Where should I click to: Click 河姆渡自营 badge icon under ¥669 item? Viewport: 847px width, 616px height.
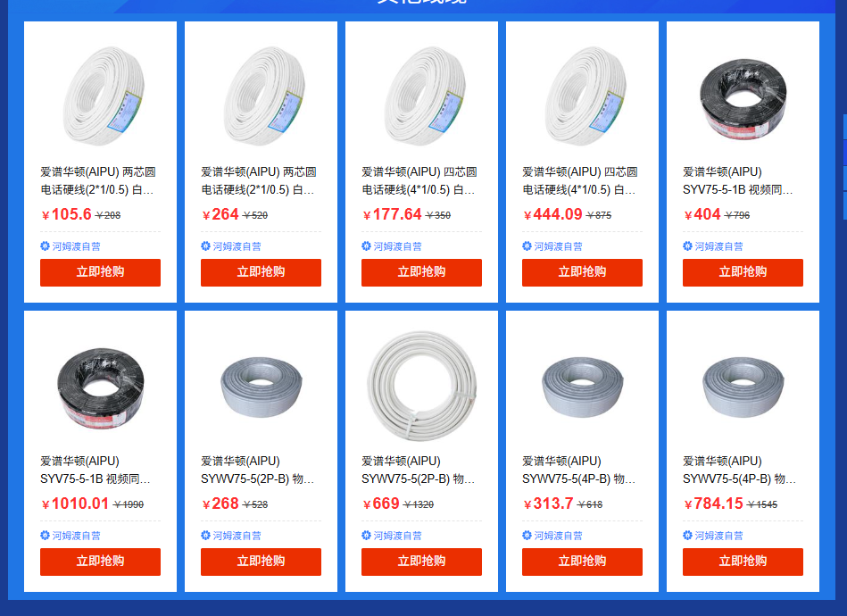(366, 535)
